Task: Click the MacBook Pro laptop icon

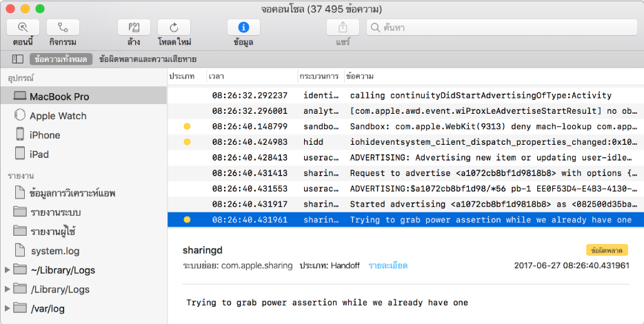Action: coord(20,96)
